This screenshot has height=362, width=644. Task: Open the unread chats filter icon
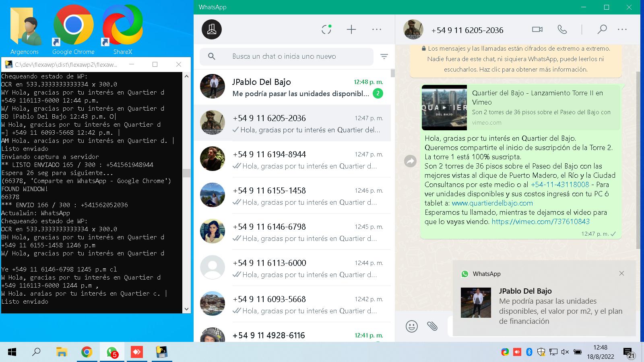click(384, 57)
